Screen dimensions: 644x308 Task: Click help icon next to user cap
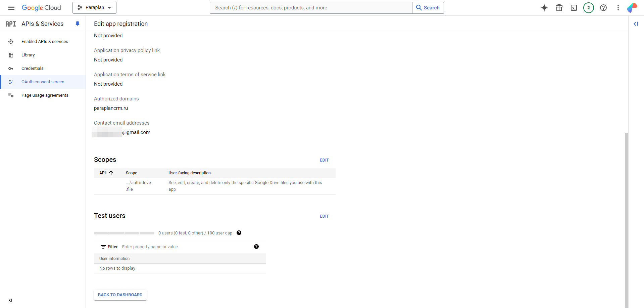pyautogui.click(x=239, y=233)
